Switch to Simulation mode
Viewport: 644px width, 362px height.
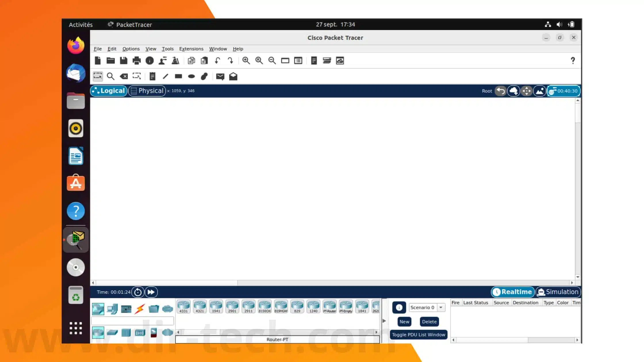[x=558, y=292]
